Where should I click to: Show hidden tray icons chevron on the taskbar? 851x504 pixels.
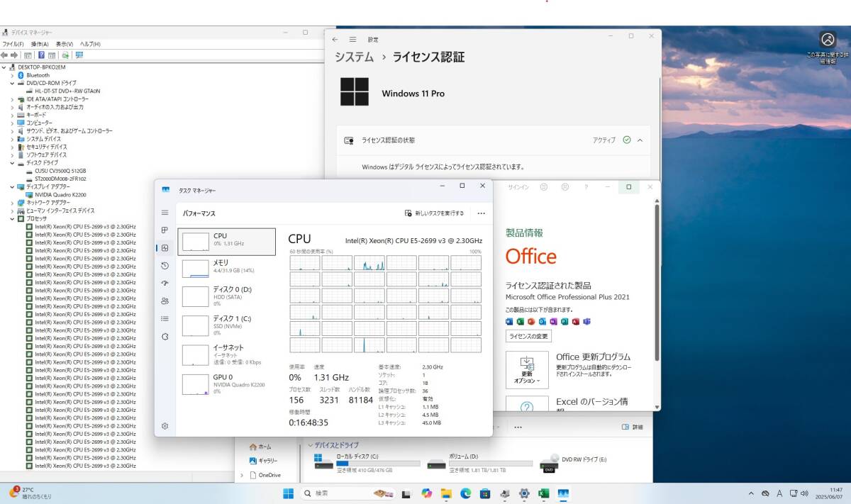click(x=751, y=493)
